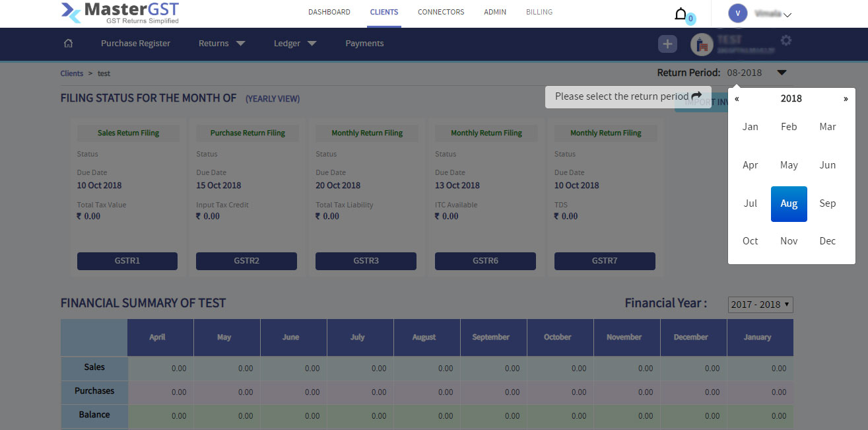Switch to the Dashboard tab
The width and height of the screenshot is (868, 430).
pos(329,12)
